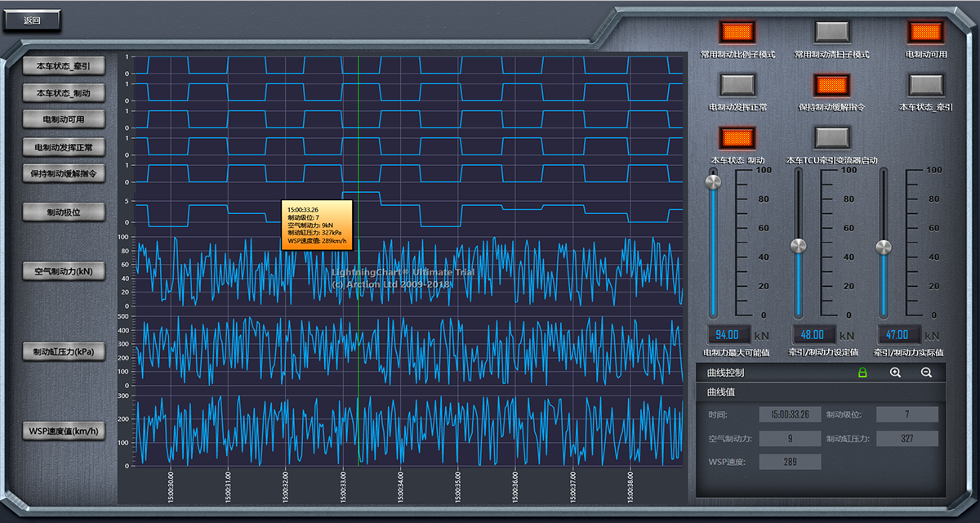Zoom in the curve chart
The image size is (980, 523).
pos(895,373)
